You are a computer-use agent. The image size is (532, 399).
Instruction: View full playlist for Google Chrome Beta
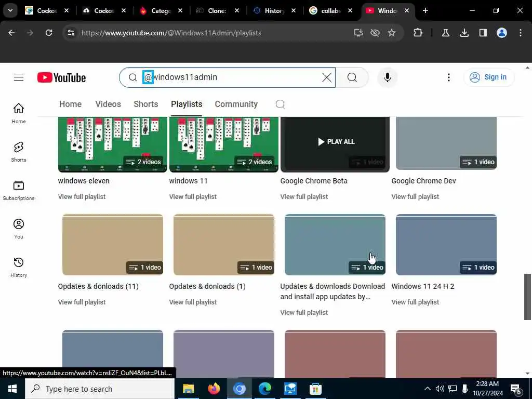[x=304, y=197]
